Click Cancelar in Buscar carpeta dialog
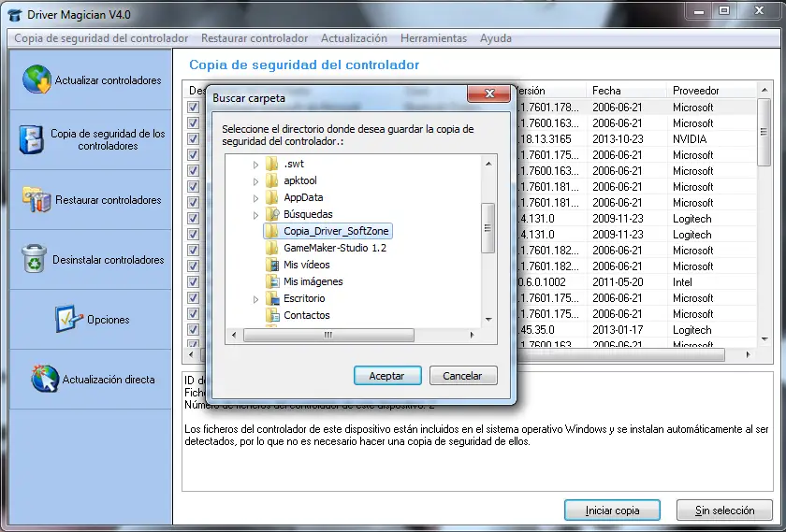The image size is (786, 532). tap(462, 376)
